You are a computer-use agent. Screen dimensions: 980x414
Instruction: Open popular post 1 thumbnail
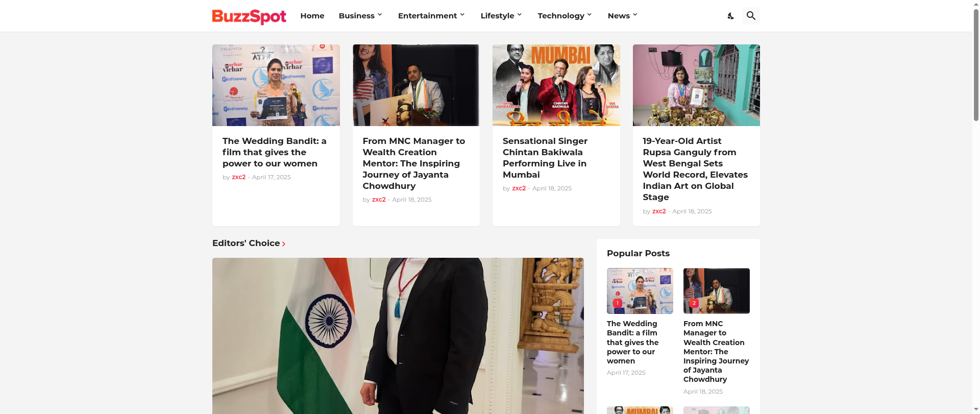coord(640,291)
